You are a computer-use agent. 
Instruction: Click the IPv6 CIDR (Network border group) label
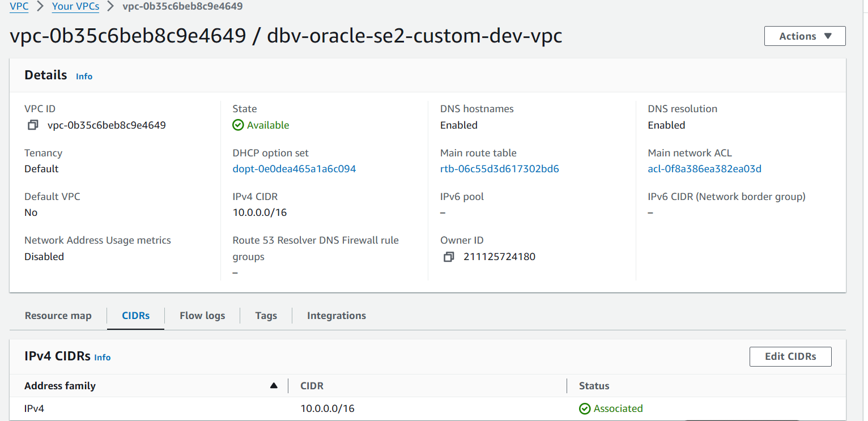[x=726, y=197]
